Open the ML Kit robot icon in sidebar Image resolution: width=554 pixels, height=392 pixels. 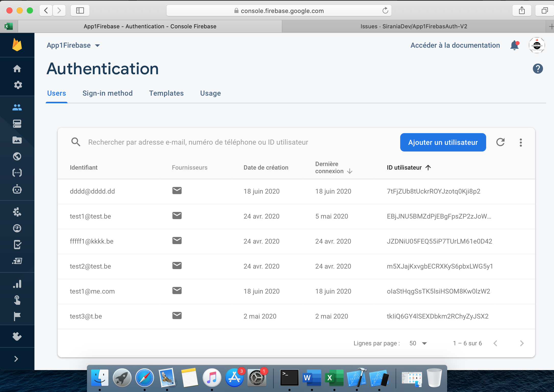coord(17,189)
